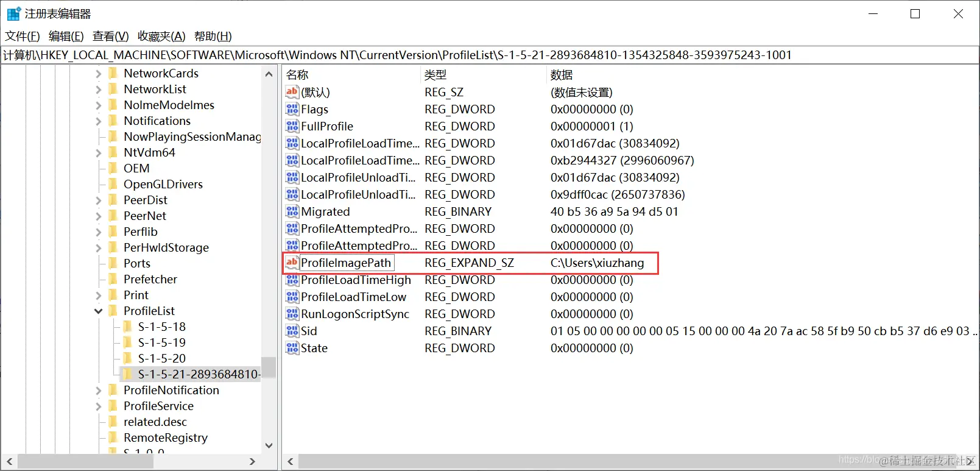Click the NetworkList folder icon
This screenshot has width=980, height=471.
coord(113,89)
